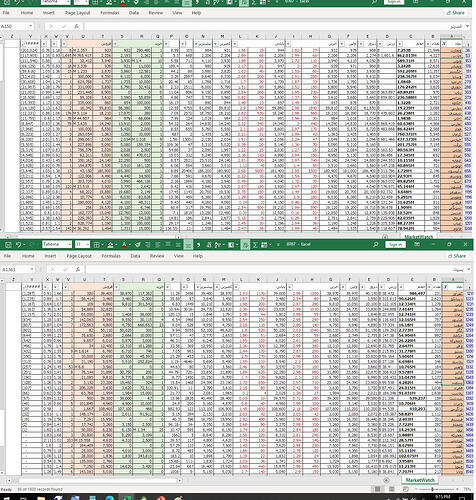Select cell showing 986,497 in lower window
This screenshot has width=476, height=500.
(412, 294)
